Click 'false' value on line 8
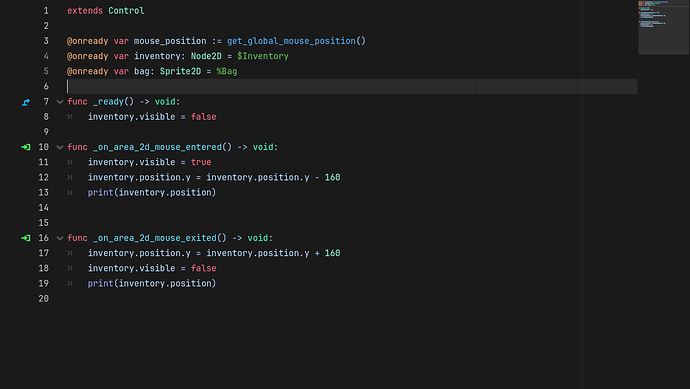 (203, 117)
